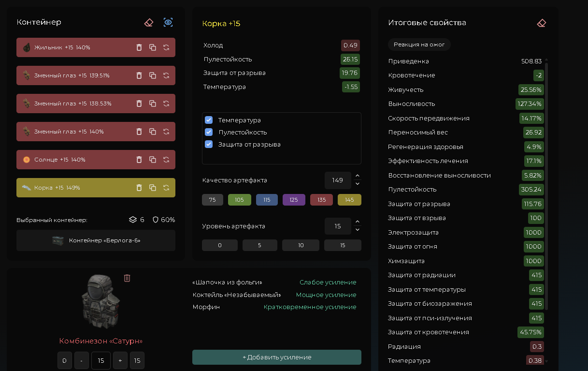The height and width of the screenshot is (371, 588).
Task: Uncheck the Температура checkbox
Action: pyautogui.click(x=209, y=120)
